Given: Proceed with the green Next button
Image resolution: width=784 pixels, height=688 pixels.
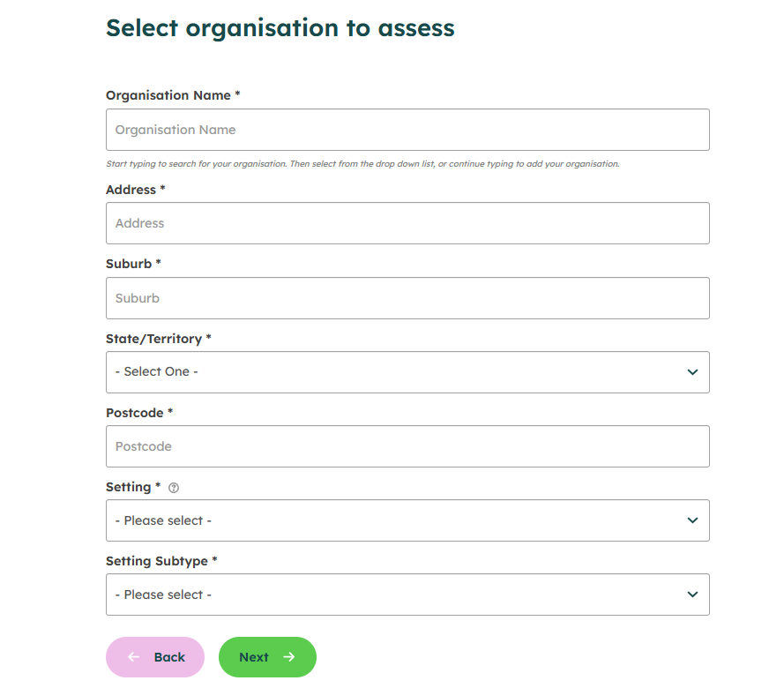Looking at the screenshot, I should pyautogui.click(x=267, y=657).
